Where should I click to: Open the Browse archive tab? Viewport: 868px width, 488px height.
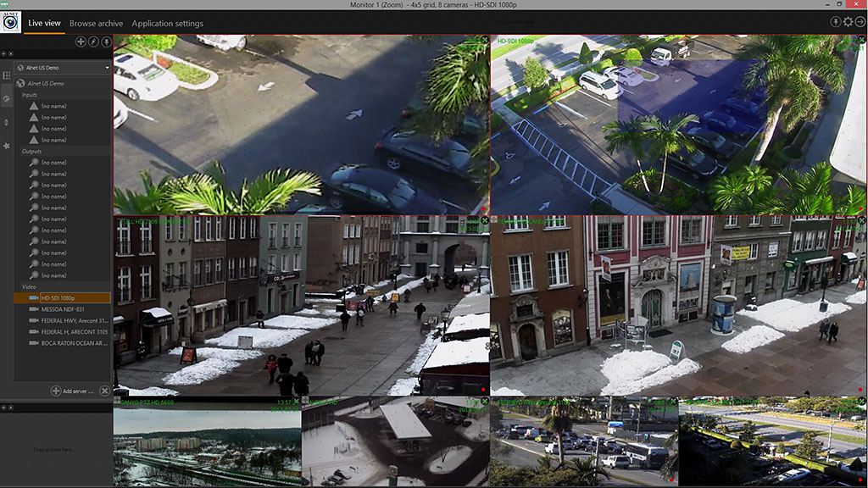click(x=96, y=23)
